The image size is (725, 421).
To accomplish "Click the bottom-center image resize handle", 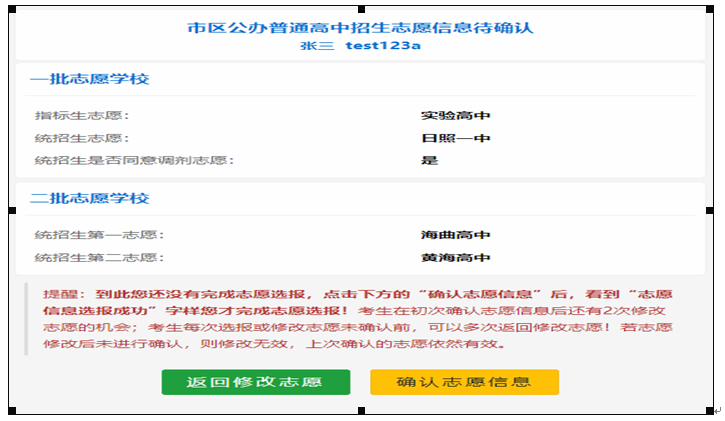I will (x=361, y=411).
